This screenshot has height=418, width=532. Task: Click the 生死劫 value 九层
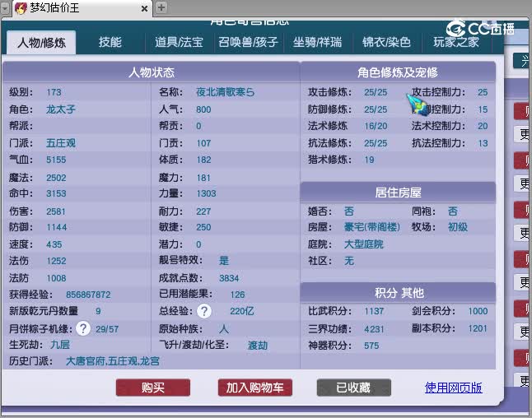pos(60,345)
